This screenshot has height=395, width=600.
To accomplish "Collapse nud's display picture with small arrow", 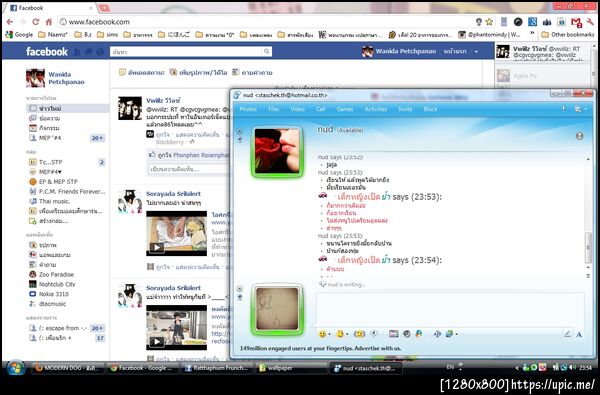I will coord(240,131).
